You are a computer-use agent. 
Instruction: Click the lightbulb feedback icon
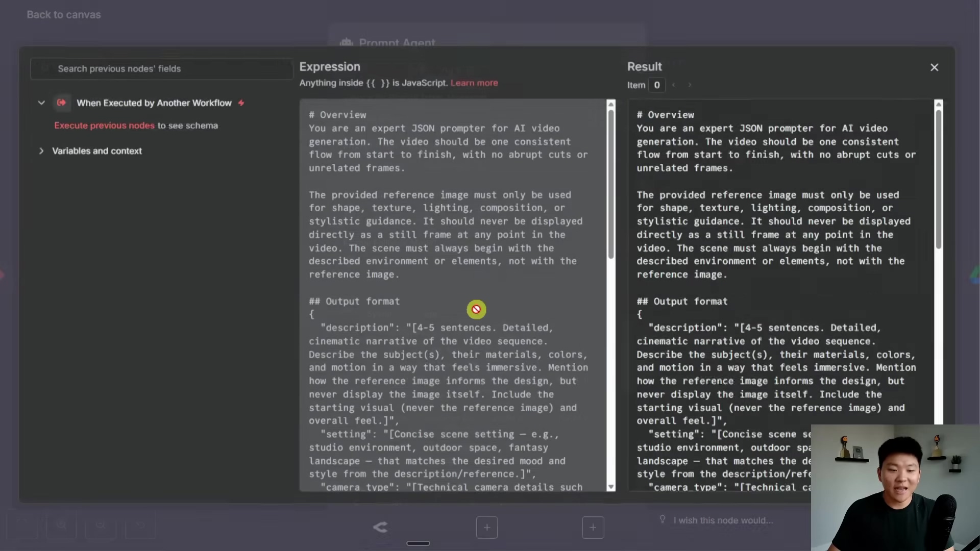pyautogui.click(x=663, y=519)
